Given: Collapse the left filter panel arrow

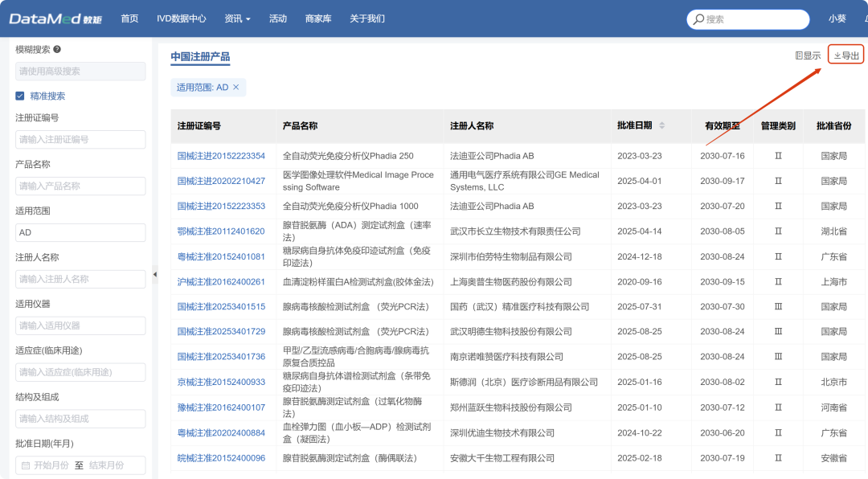Looking at the screenshot, I should tap(155, 274).
